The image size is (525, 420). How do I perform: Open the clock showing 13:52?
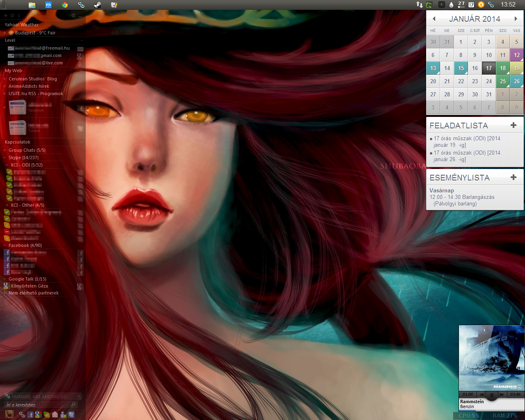(x=508, y=5)
